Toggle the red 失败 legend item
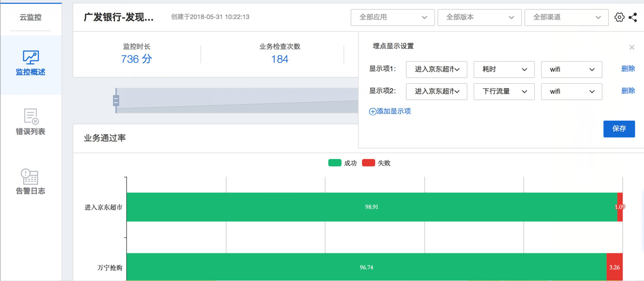This screenshot has width=644, height=281. pyautogui.click(x=376, y=163)
